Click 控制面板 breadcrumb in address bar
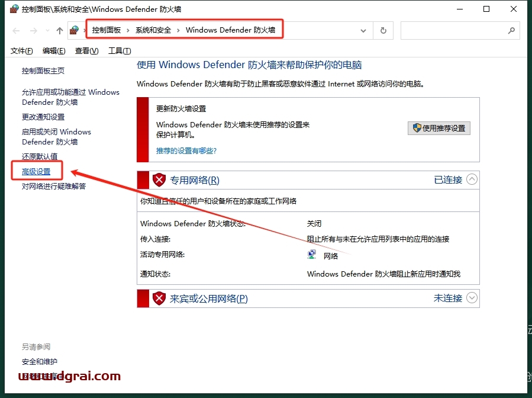 pos(107,30)
